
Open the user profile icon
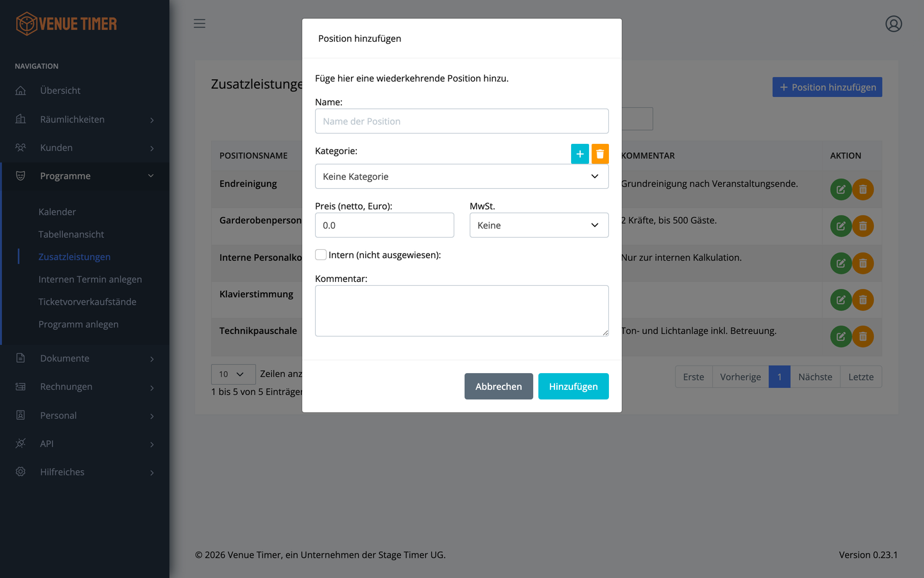(x=893, y=24)
